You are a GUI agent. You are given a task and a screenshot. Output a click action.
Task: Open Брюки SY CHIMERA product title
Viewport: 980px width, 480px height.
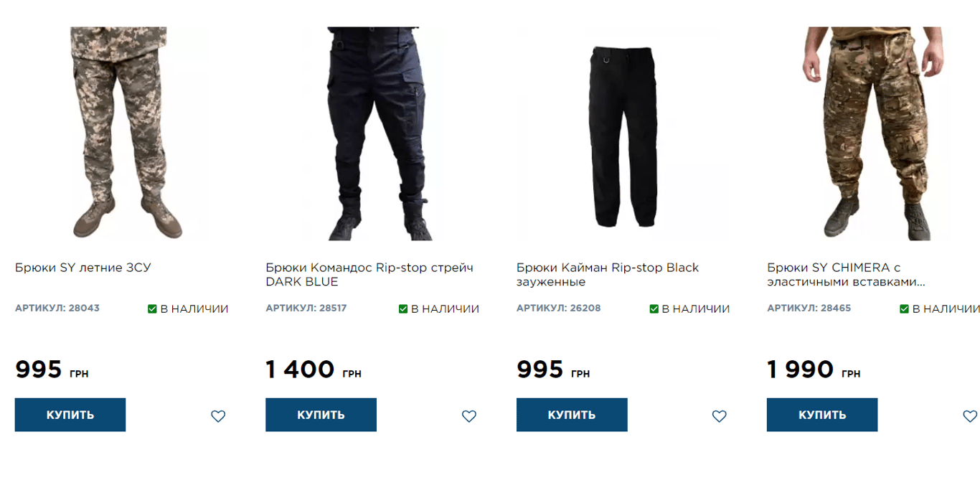845,275
